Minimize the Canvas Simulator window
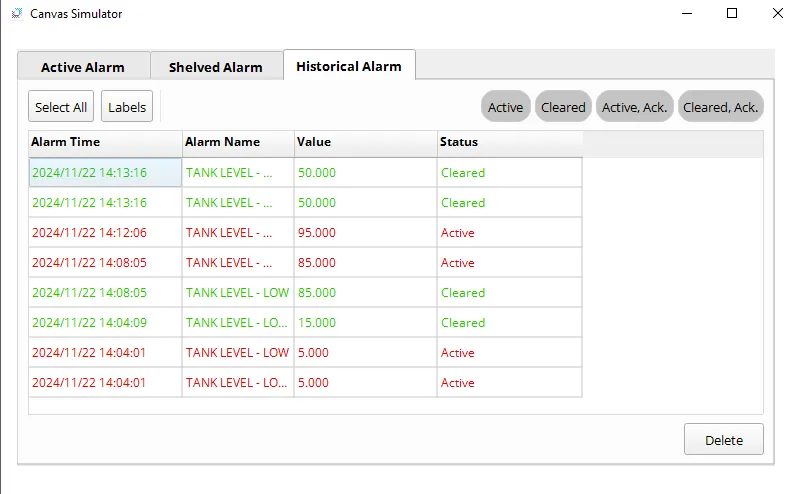Image resolution: width=799 pixels, height=494 pixels. [686, 14]
